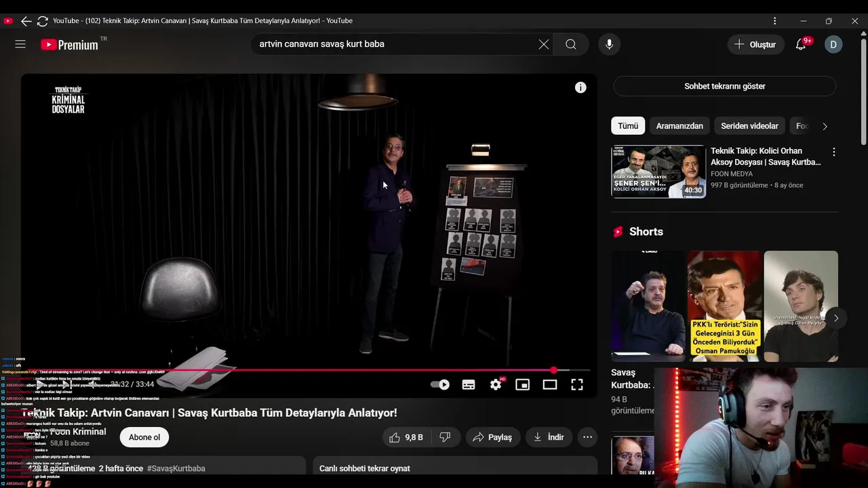Clear the search box text
The image size is (868, 488).
(x=544, y=44)
